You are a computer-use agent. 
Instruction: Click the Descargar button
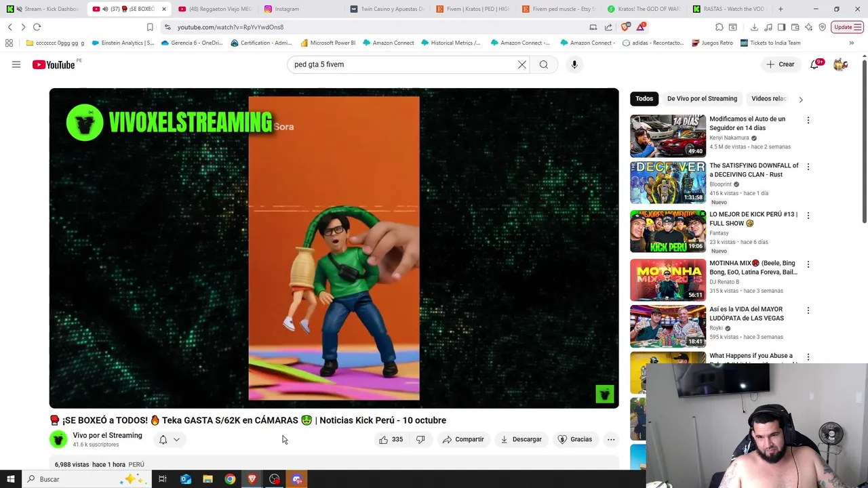[521, 439]
